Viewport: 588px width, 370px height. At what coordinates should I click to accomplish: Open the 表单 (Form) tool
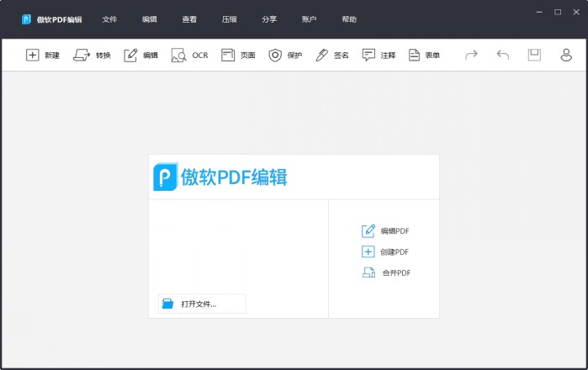point(424,55)
